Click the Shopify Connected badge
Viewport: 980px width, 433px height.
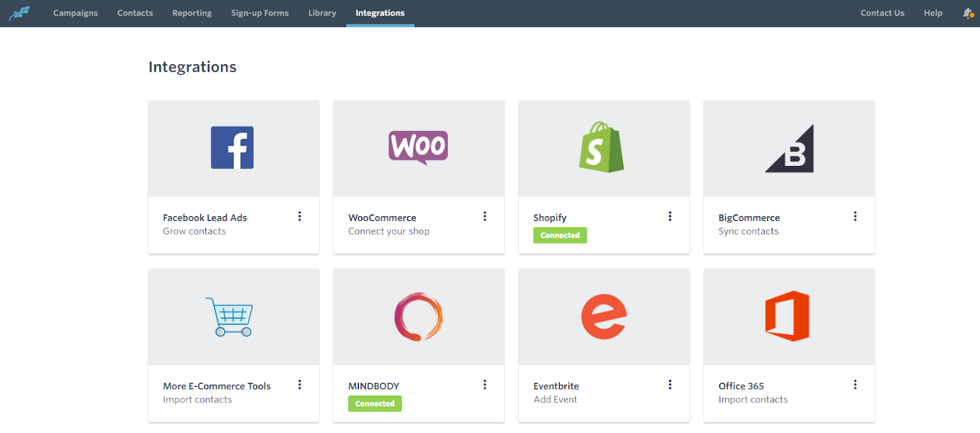[x=560, y=235]
